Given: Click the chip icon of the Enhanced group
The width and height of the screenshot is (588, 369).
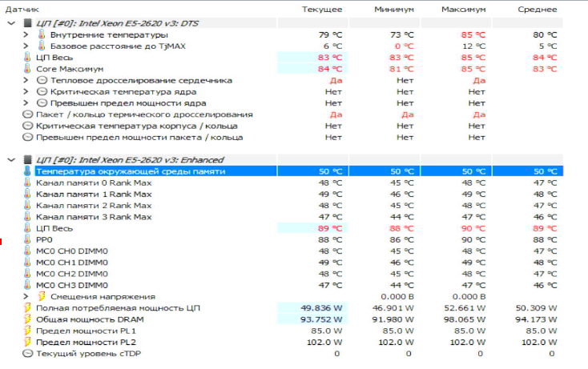Looking at the screenshot, I should tap(27, 160).
